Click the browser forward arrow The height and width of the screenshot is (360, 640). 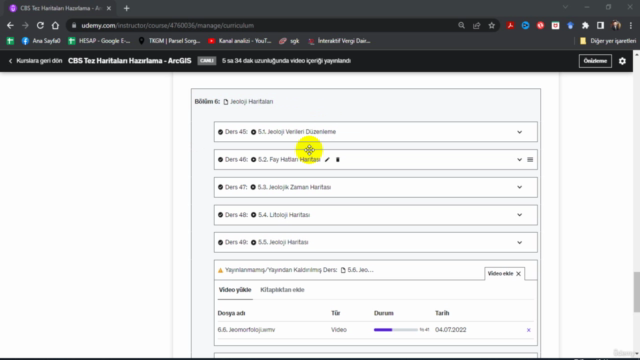pos(25,25)
